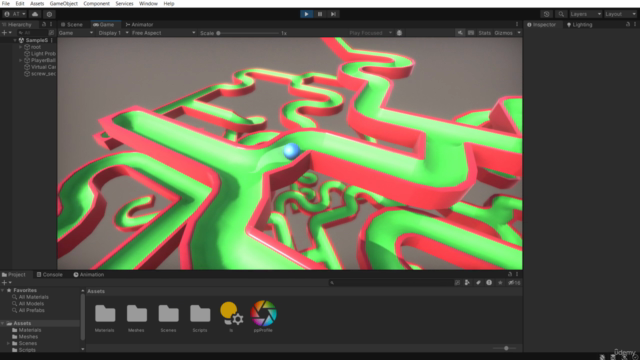Toggle the keyboard shortcuts icon in Game view
The image size is (640, 360).
[x=471, y=33]
